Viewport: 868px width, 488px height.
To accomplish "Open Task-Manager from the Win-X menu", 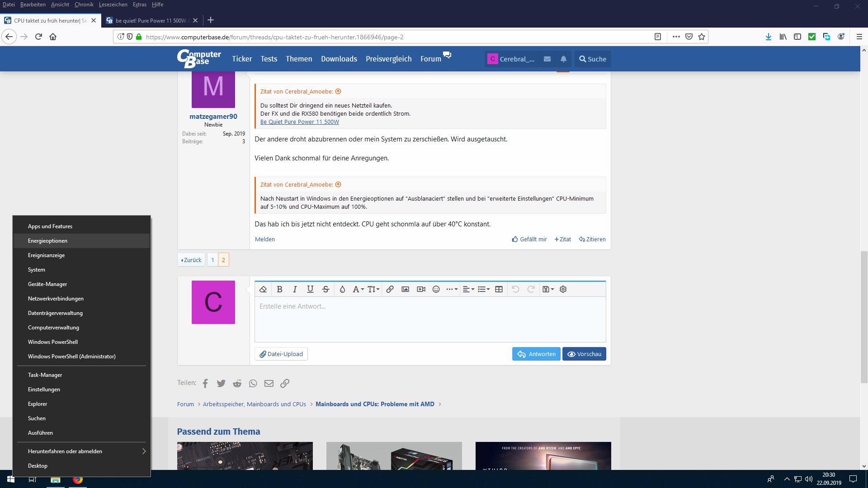I will point(45,375).
